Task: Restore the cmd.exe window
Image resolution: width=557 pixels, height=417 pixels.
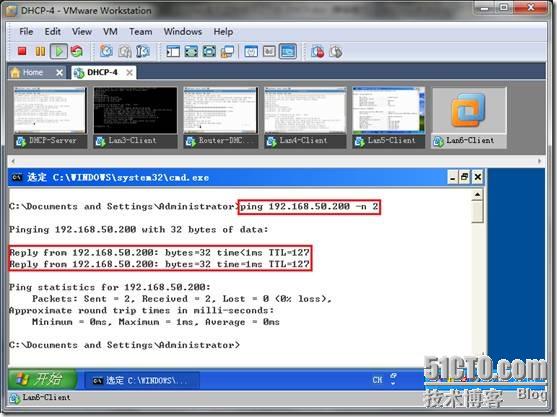Action: [x=465, y=177]
